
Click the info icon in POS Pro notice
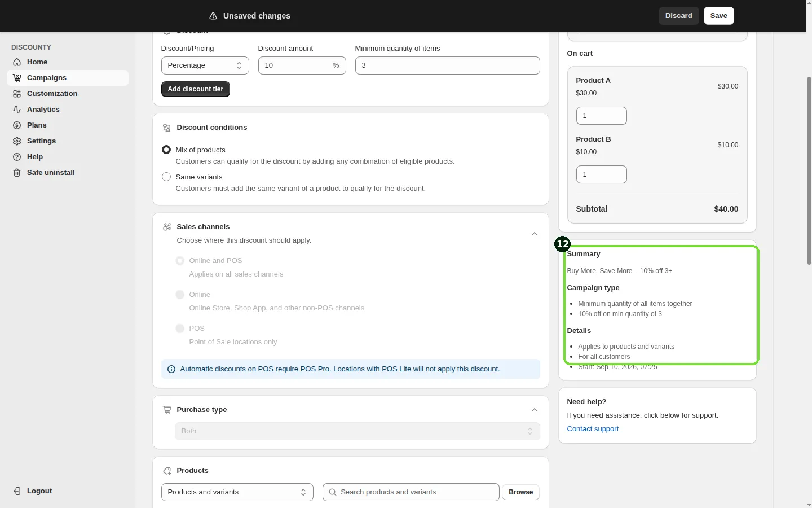click(x=171, y=369)
